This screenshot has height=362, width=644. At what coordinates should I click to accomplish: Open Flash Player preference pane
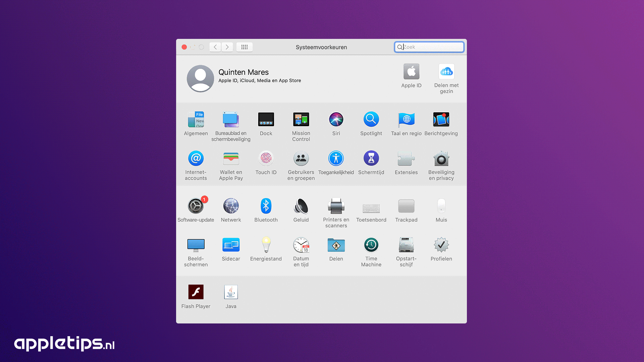pyautogui.click(x=196, y=292)
